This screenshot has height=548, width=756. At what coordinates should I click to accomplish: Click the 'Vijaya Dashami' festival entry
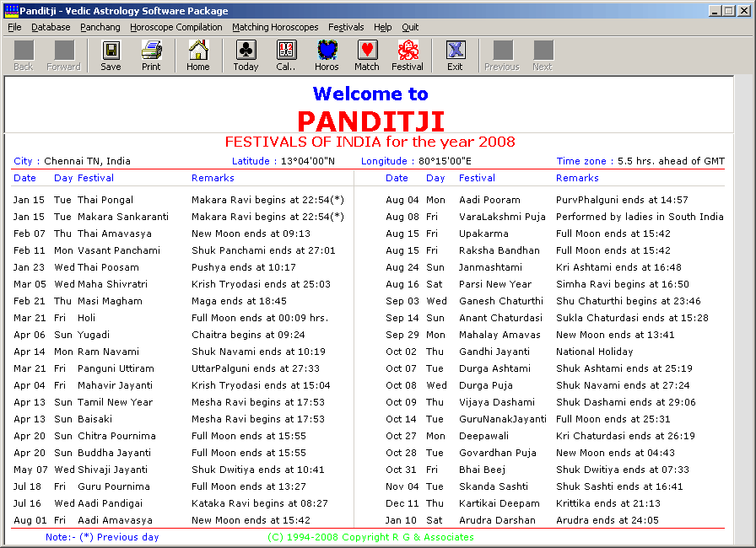[497, 402]
